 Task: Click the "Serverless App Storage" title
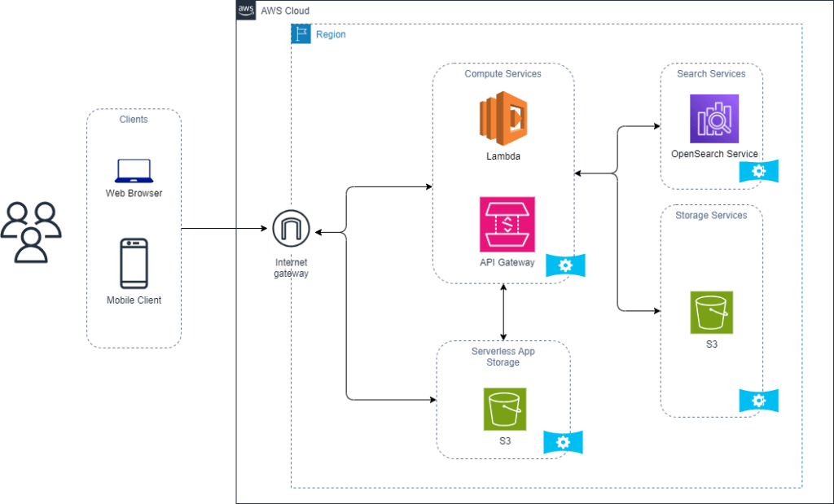(x=503, y=357)
